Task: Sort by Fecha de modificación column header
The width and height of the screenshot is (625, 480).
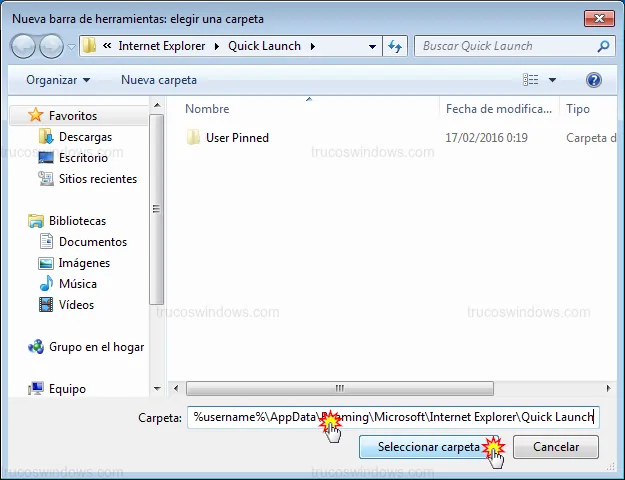Action: (497, 109)
